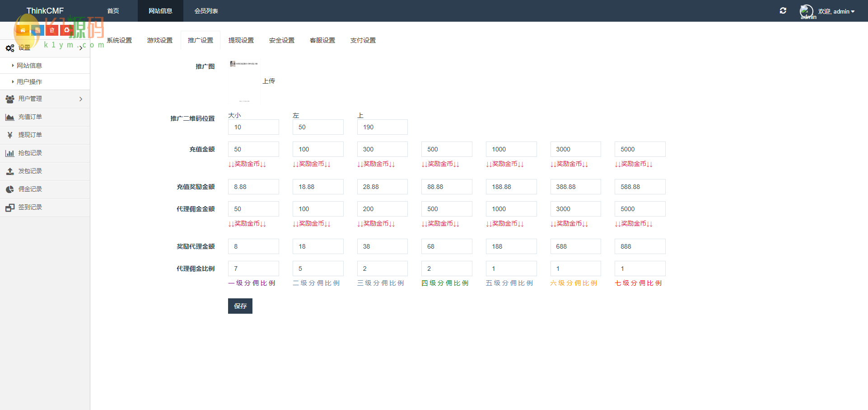The image size is (868, 410).
Task: Click the orange home shortcut icon
Action: point(23,30)
